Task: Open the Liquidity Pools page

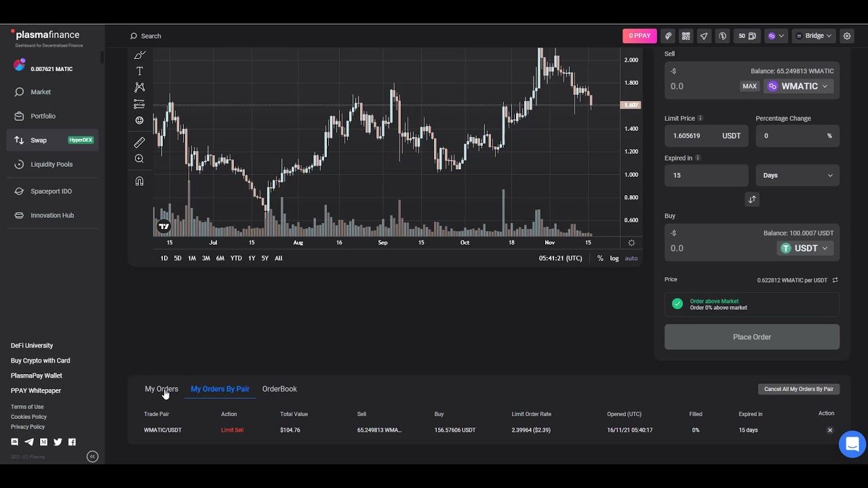Action: [x=52, y=165]
